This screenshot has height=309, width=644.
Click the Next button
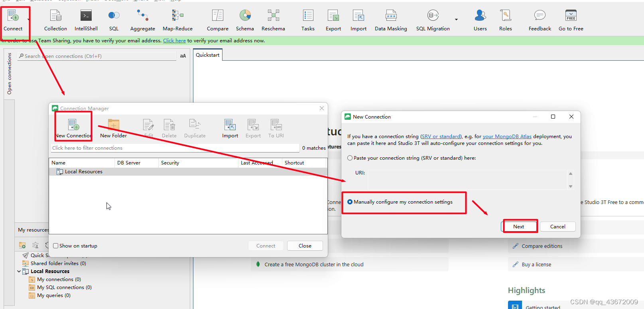pyautogui.click(x=519, y=226)
